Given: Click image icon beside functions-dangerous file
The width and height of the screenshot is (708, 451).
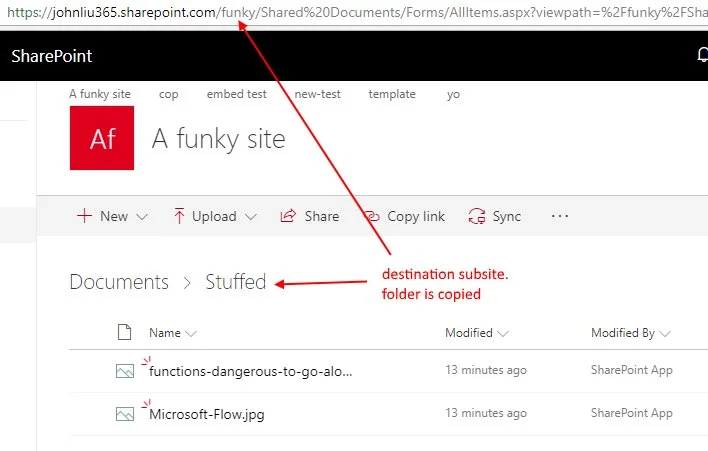Looking at the screenshot, I should pos(125,371).
